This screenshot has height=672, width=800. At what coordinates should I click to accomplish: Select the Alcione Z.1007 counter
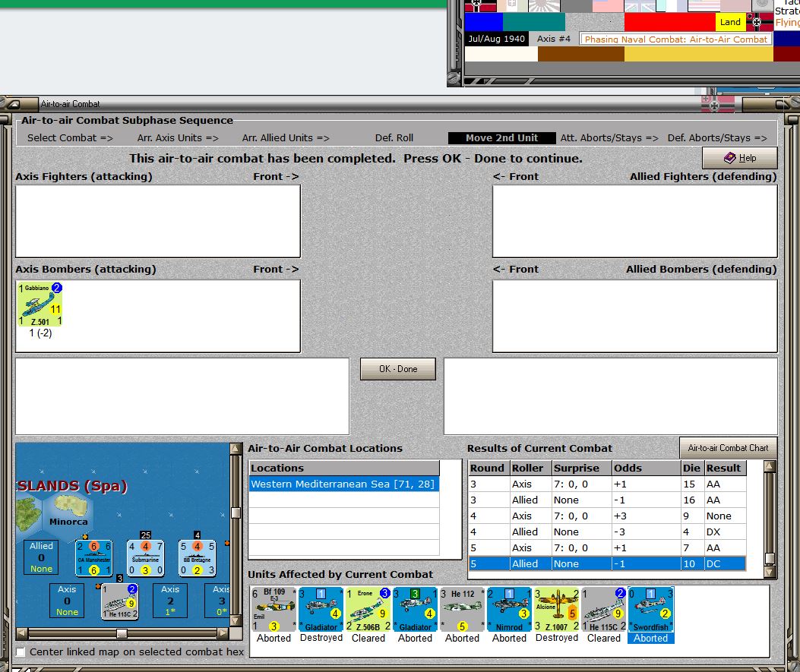tap(556, 609)
